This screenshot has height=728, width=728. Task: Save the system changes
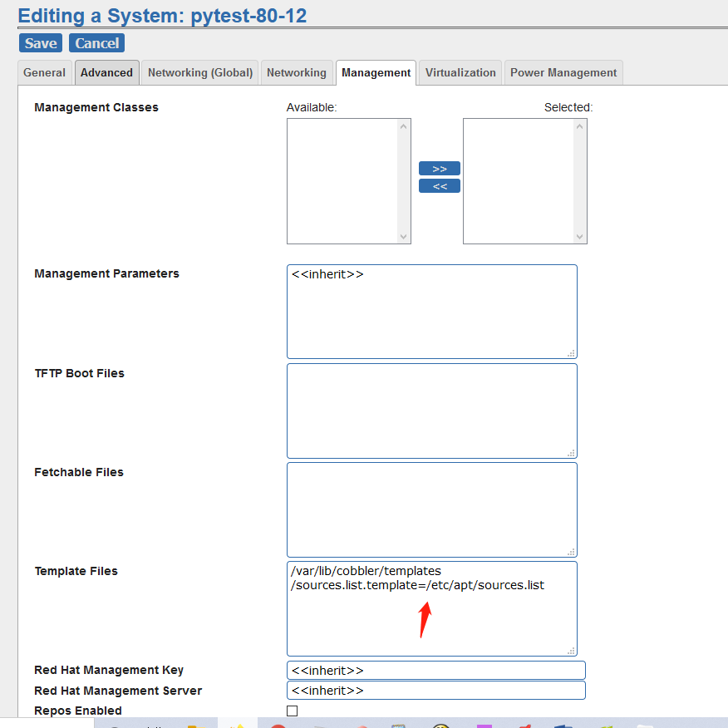(41, 43)
